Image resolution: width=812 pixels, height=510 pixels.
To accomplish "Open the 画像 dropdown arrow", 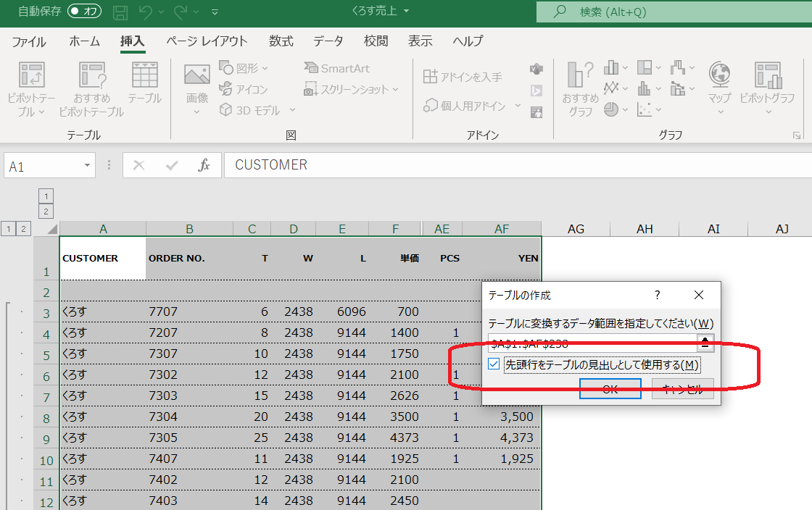I will coord(196,112).
